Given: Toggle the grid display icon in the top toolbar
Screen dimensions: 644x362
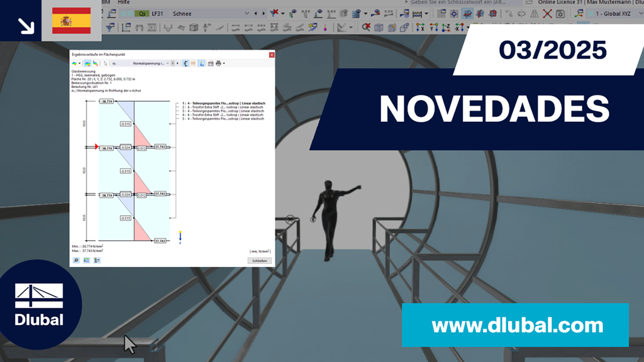Looking at the screenshot, I should (441, 14).
